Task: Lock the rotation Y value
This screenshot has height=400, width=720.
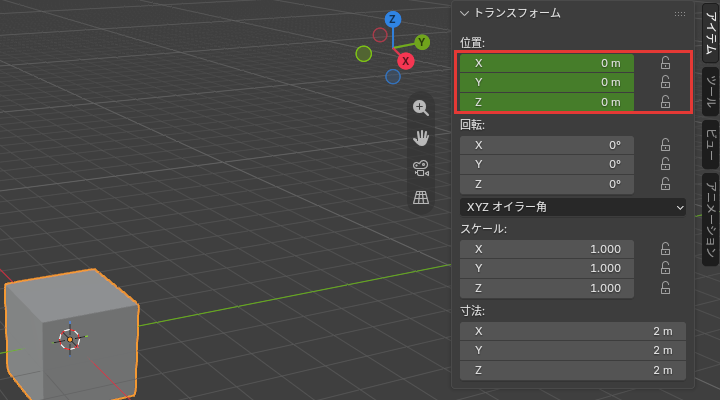Action: click(x=665, y=164)
